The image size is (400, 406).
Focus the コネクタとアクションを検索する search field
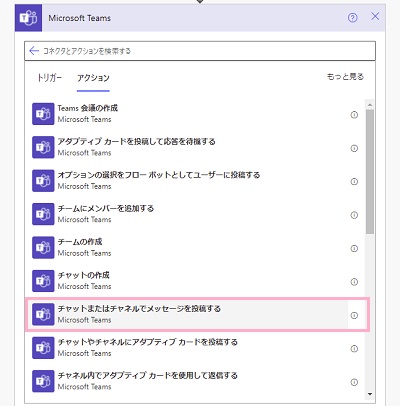pyautogui.click(x=200, y=51)
